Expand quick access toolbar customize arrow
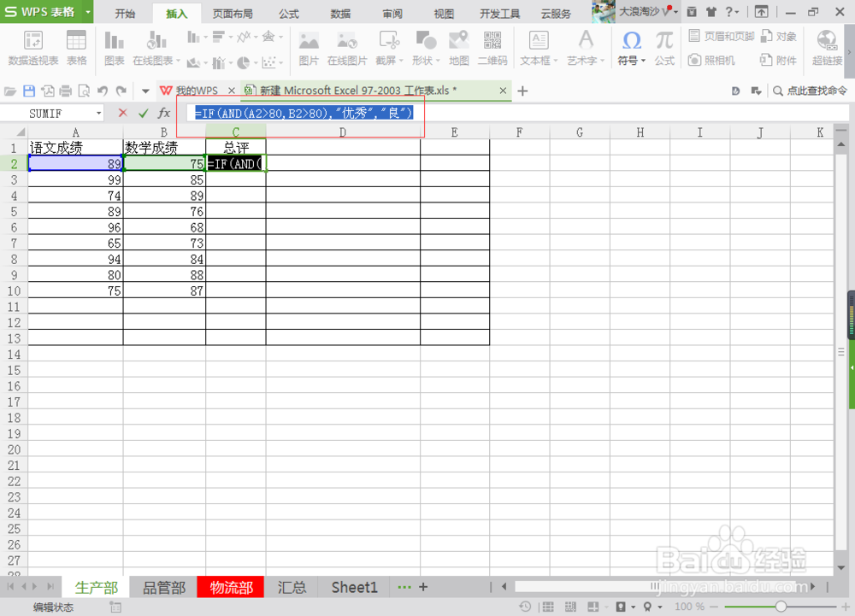855x616 pixels. point(145,91)
